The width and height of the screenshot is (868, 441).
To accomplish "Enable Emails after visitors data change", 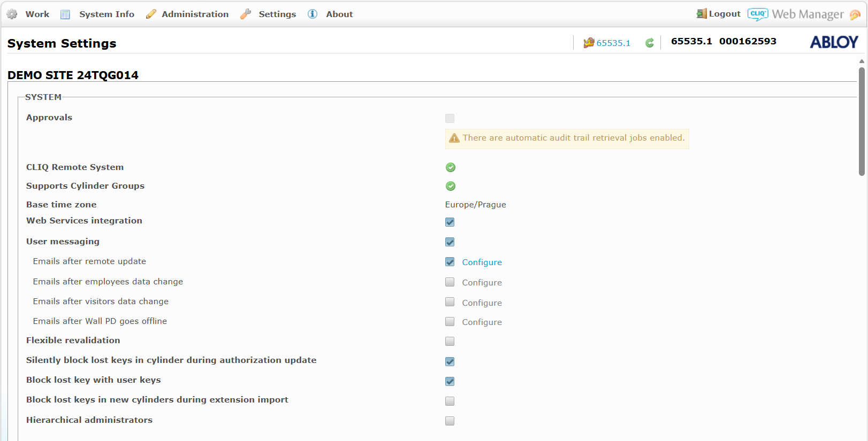I will point(450,301).
